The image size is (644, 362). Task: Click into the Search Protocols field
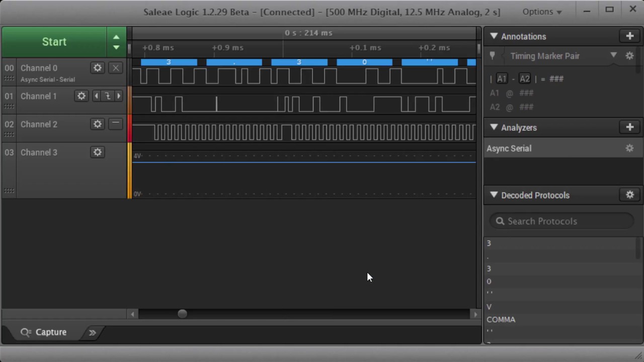[561, 221]
